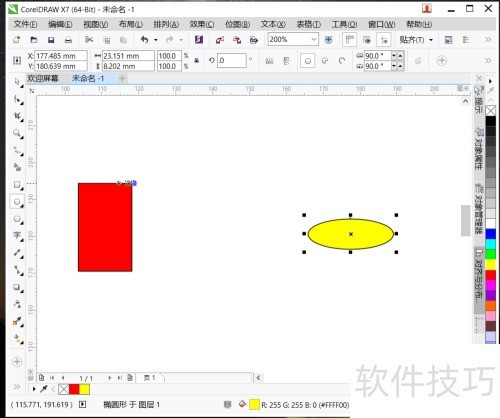Screen dimensions: 500x418
Task: Undo the last action arrow icon
Action: pos(144,40)
